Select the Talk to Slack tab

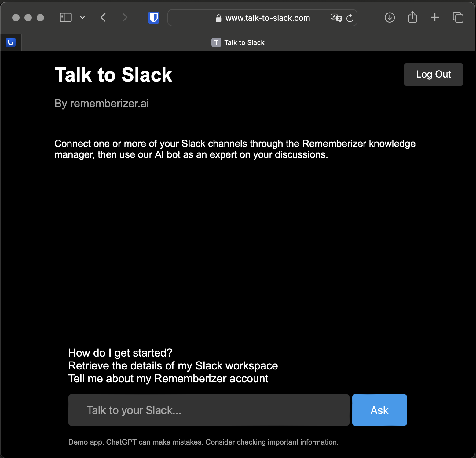pos(238,42)
